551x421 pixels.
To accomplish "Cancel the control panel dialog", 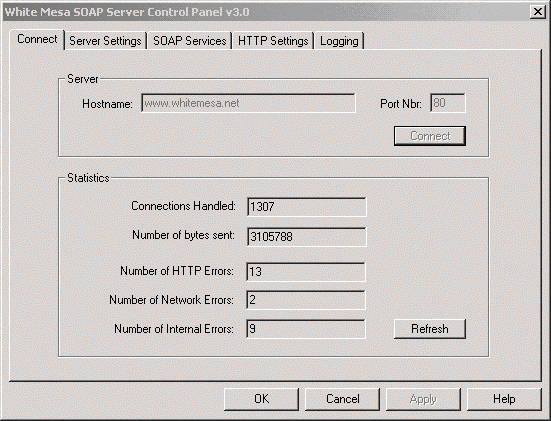I will tap(343, 399).
